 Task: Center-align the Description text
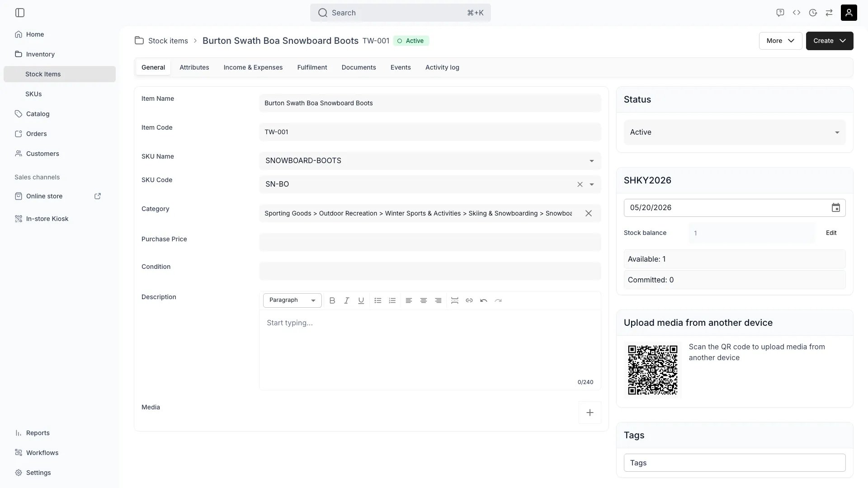(x=424, y=300)
